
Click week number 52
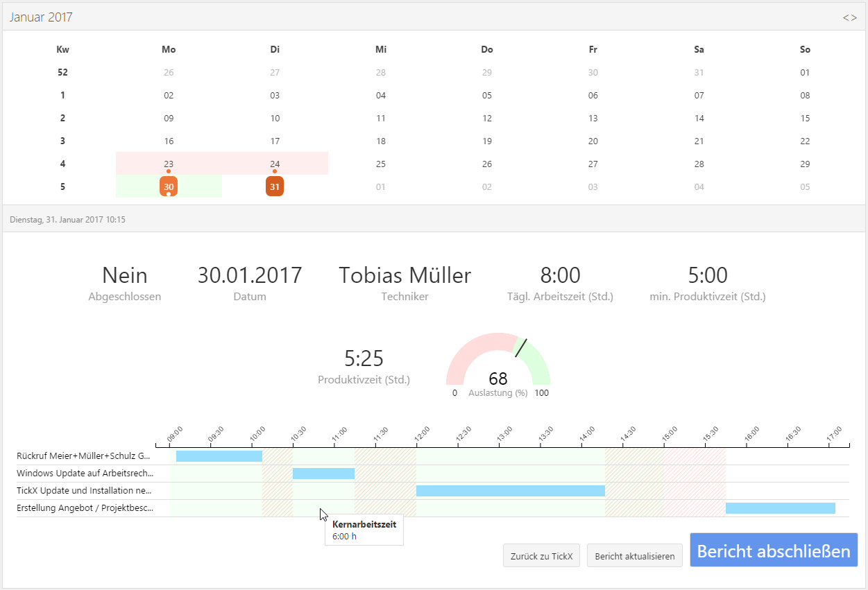pos(62,73)
